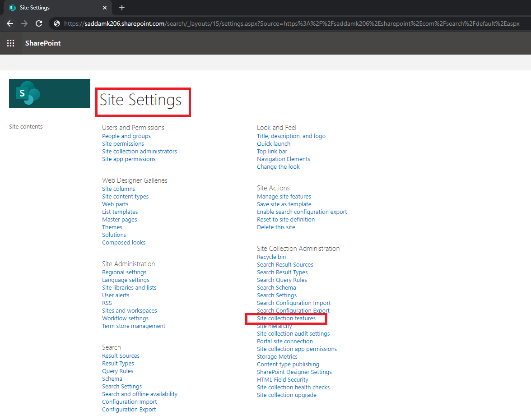531x420 pixels.
Task: Open Search Result Sources link
Action: (x=285, y=265)
